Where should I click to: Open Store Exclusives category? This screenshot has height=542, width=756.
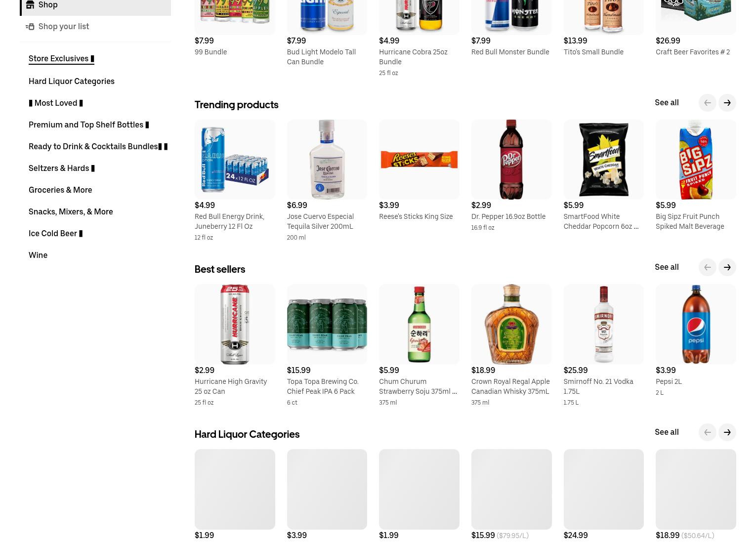point(61,58)
